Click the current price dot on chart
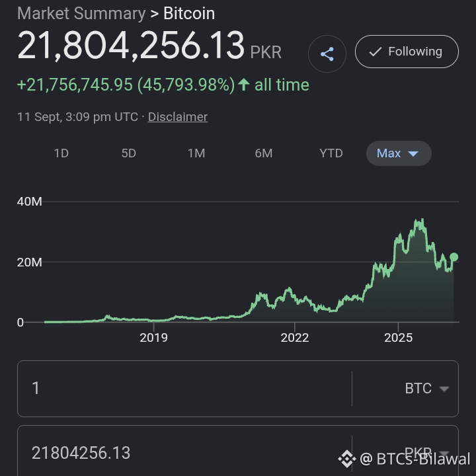 click(454, 257)
